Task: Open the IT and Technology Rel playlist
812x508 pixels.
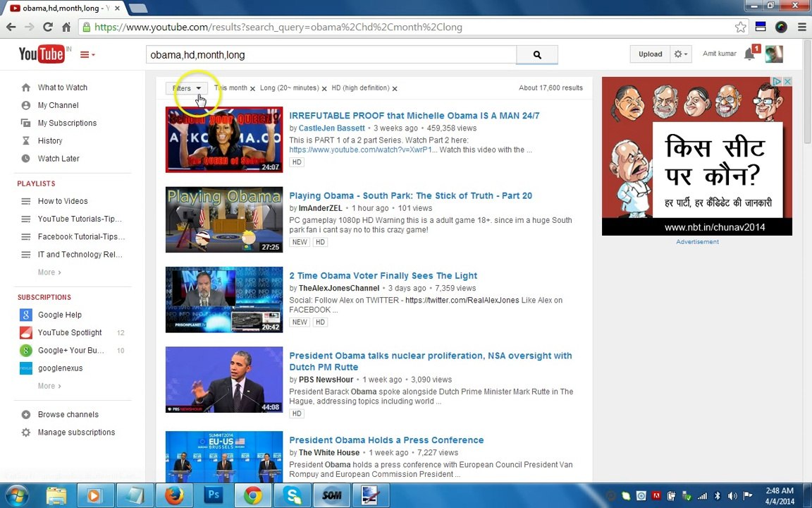Action: [80, 255]
